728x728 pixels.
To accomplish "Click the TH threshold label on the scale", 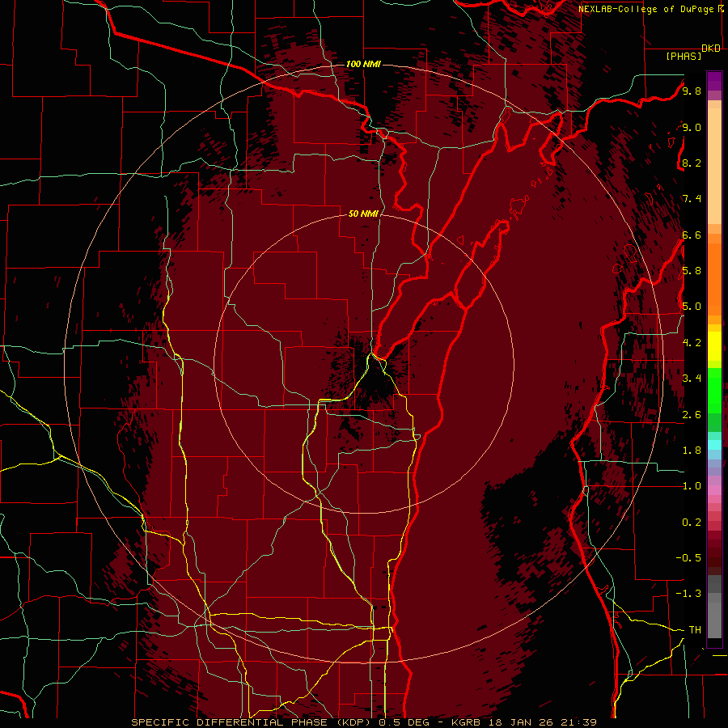I will 695,630.
